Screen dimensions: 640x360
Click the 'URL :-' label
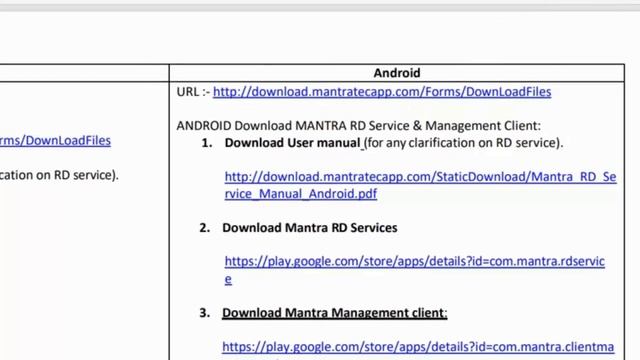[193, 92]
